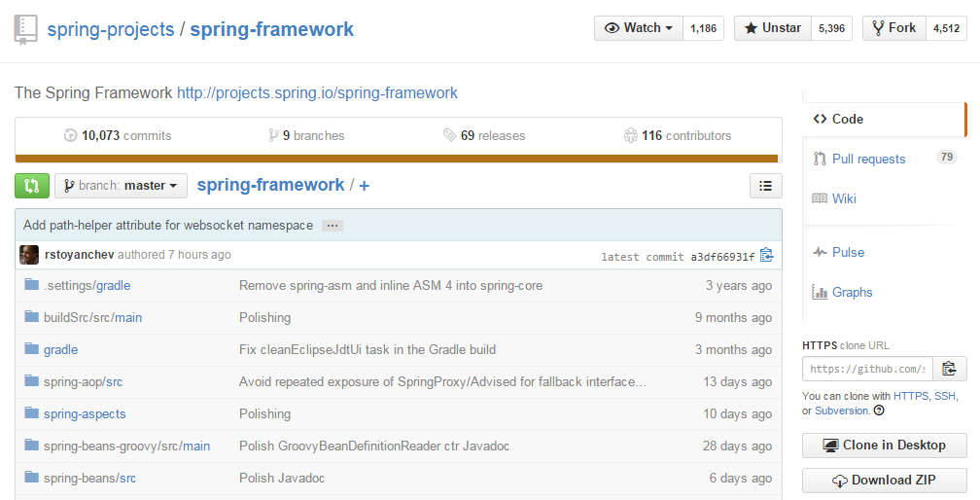Viewport: 980px width, 500px height.
Task: Open the spring-framework title link
Action: pyautogui.click(x=272, y=29)
